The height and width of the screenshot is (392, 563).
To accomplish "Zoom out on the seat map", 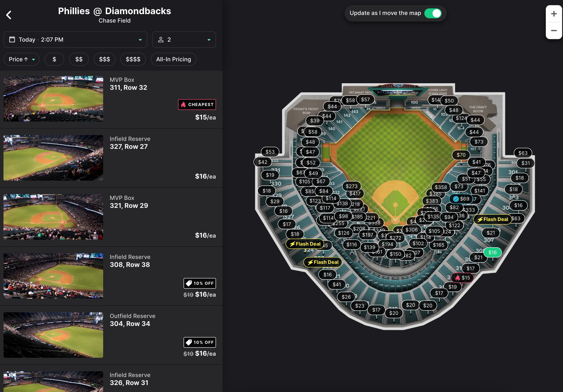I will pyautogui.click(x=554, y=31).
